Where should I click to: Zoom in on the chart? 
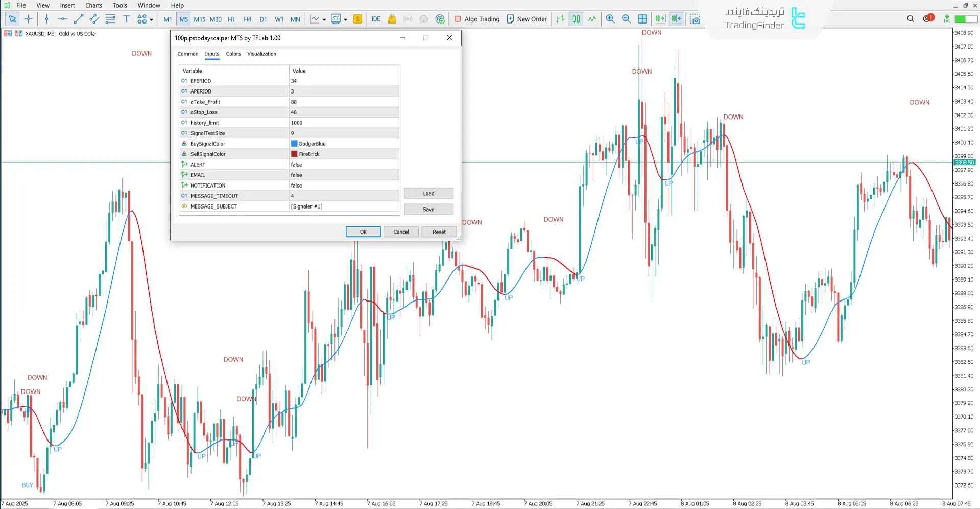[x=610, y=19]
